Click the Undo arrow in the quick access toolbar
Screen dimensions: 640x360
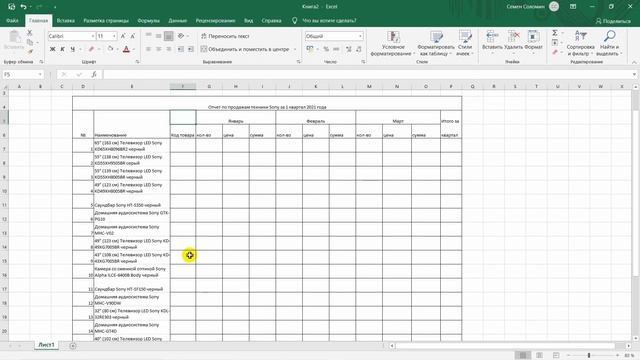pos(23,7)
